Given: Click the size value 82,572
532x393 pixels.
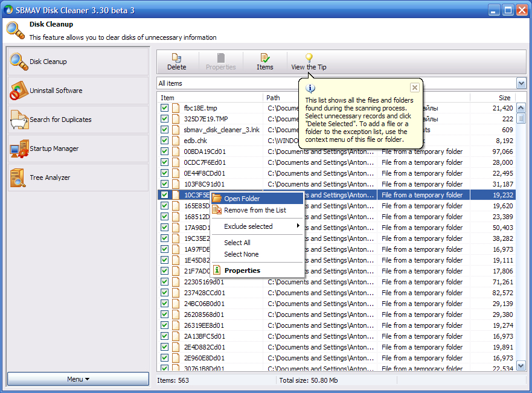Looking at the screenshot, I should tap(502, 293).
